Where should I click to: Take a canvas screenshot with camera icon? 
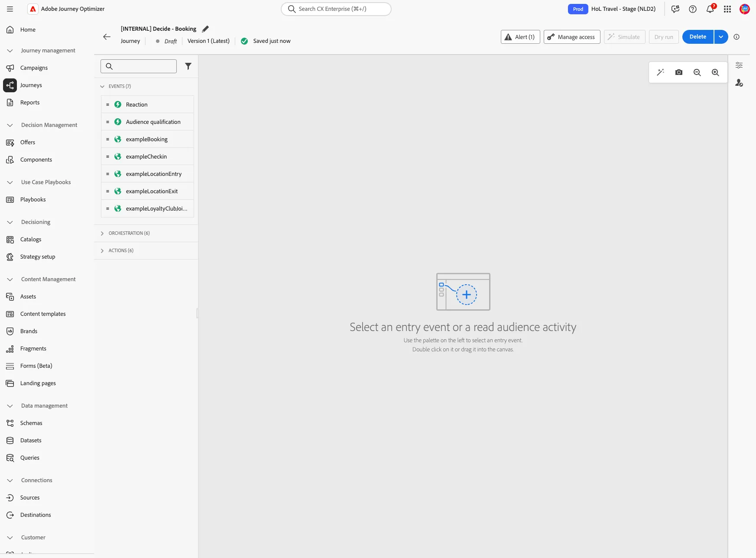point(679,72)
